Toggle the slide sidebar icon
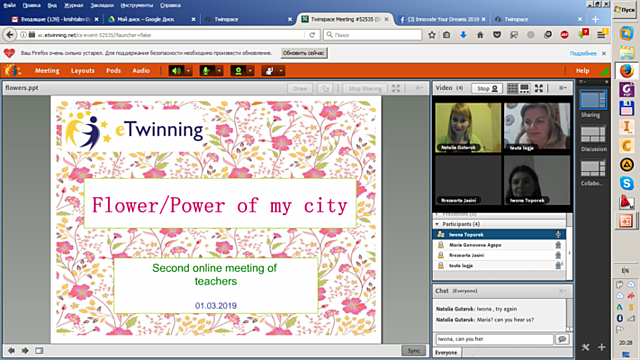 (x=39, y=351)
